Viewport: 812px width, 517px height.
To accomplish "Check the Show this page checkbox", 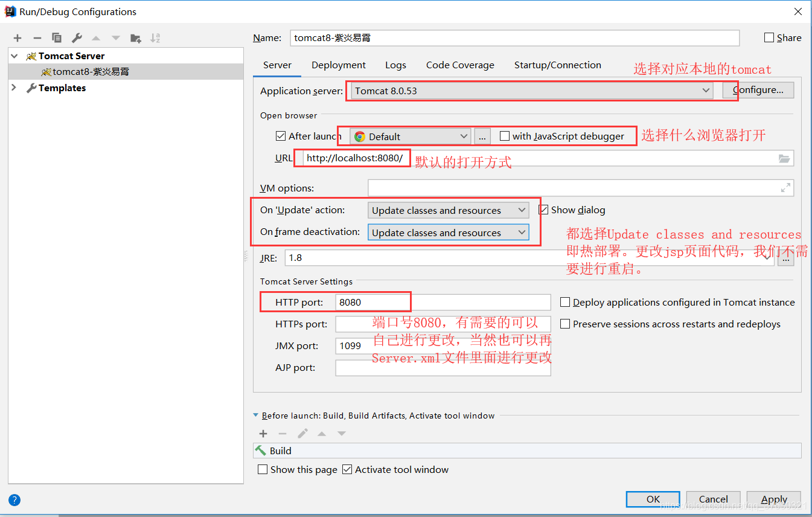I will coord(263,469).
